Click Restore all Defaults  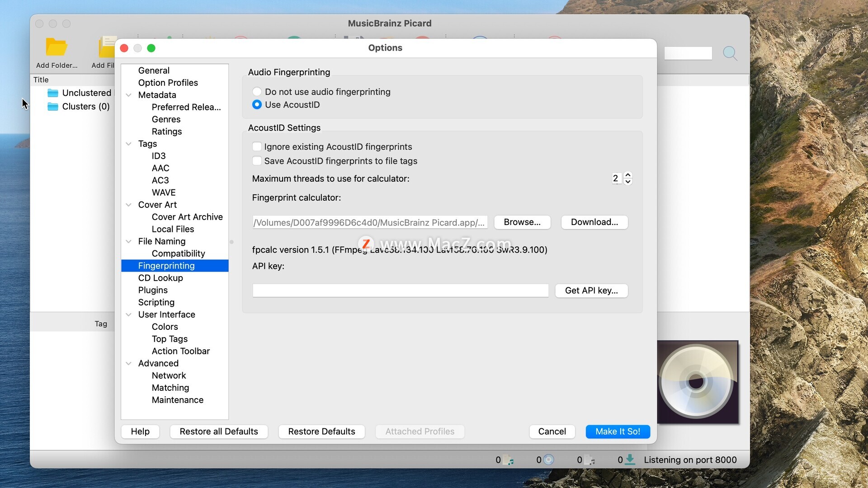coord(219,432)
